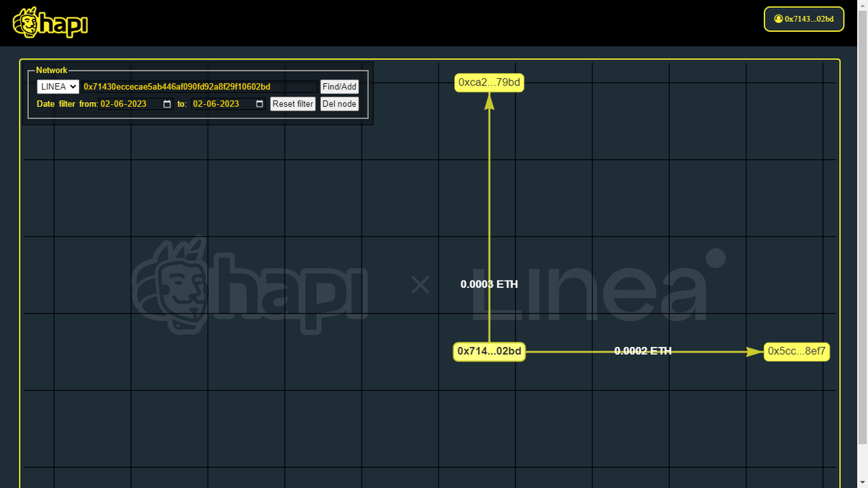Click the Find/Add button
868x488 pixels.
pos(339,87)
